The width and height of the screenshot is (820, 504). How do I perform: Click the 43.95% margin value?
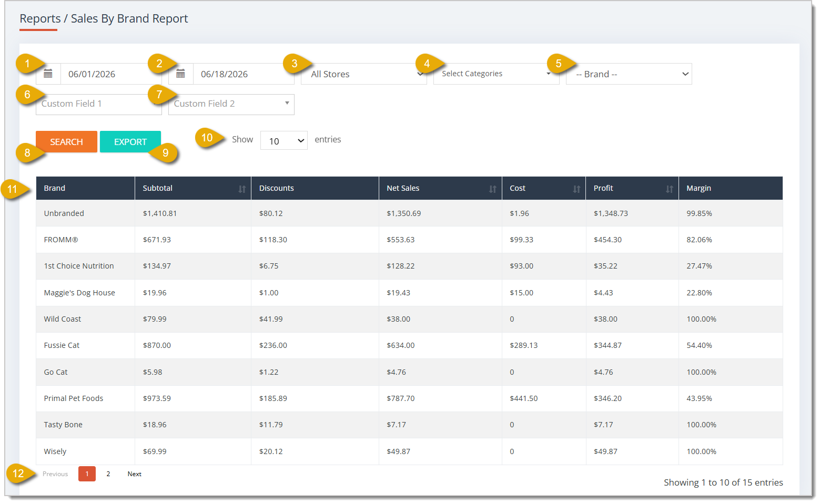tap(700, 398)
